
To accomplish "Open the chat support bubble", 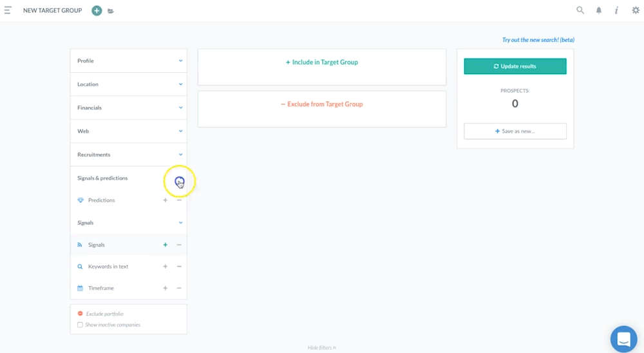I will click(x=623, y=339).
